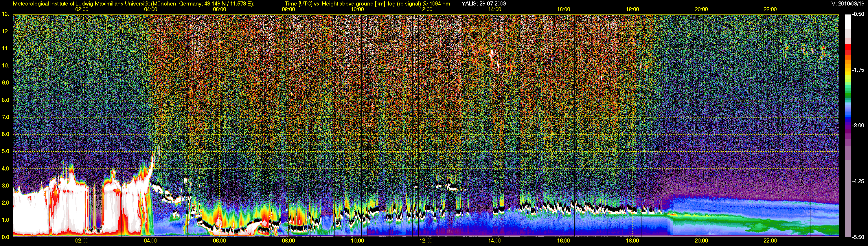Select the 16:00 label on the bottom time axis
The width and height of the screenshot is (868, 246).
[564, 241]
